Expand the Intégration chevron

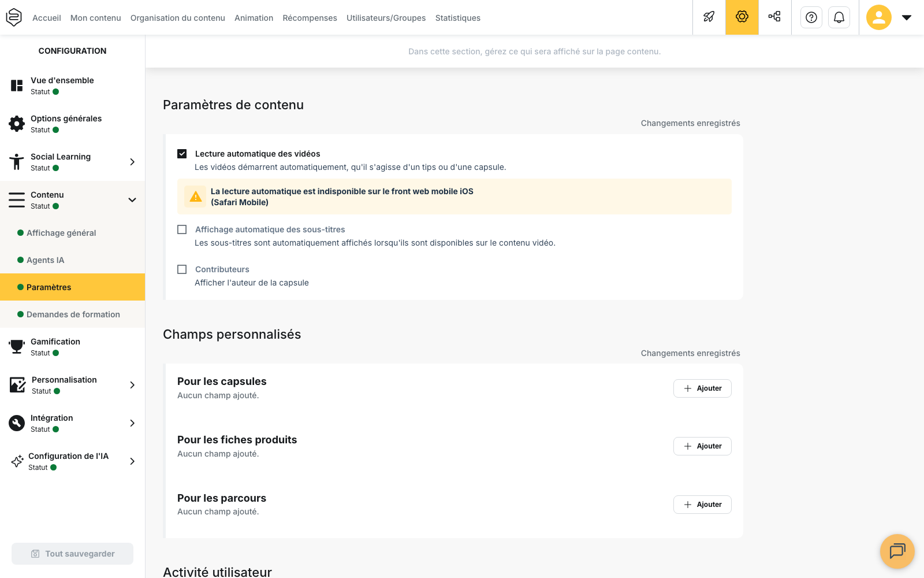132,423
